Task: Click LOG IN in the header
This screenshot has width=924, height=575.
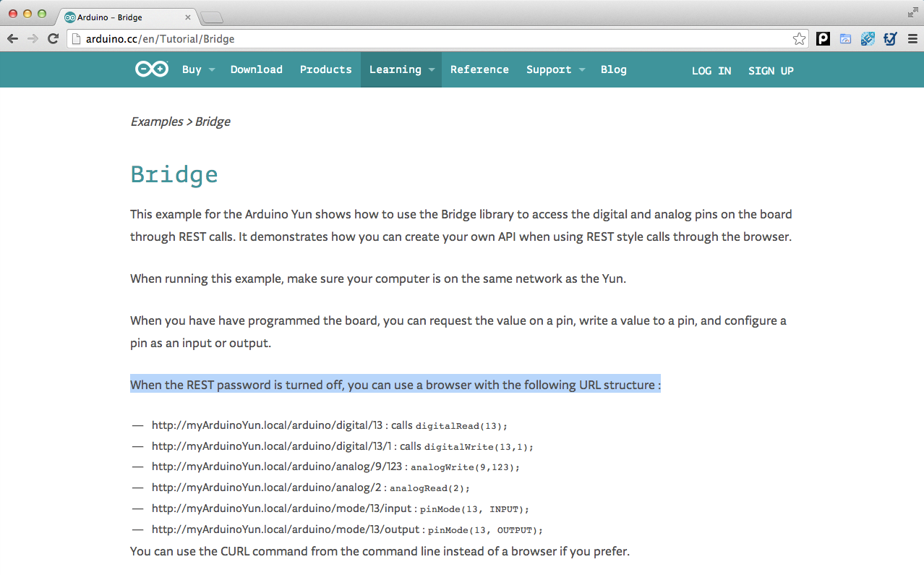Action: click(x=711, y=71)
